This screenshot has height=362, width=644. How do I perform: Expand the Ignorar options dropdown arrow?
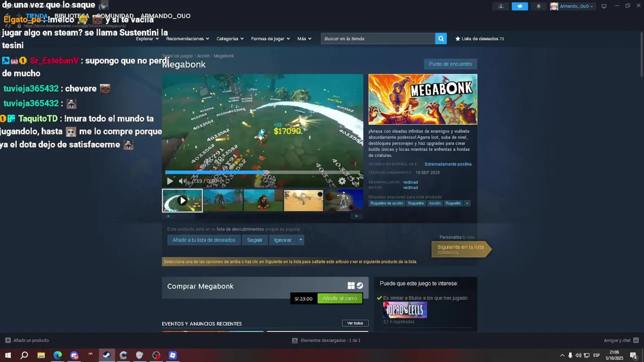(x=301, y=240)
